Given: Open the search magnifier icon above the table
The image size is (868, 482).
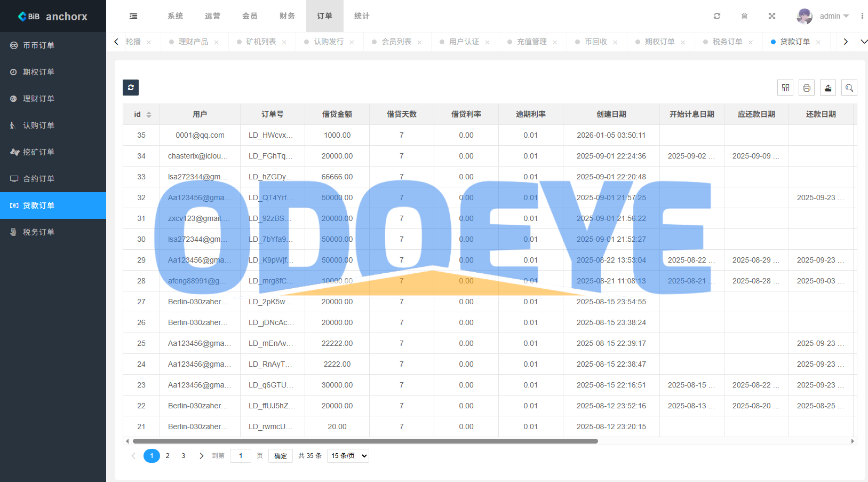Looking at the screenshot, I should 849,88.
